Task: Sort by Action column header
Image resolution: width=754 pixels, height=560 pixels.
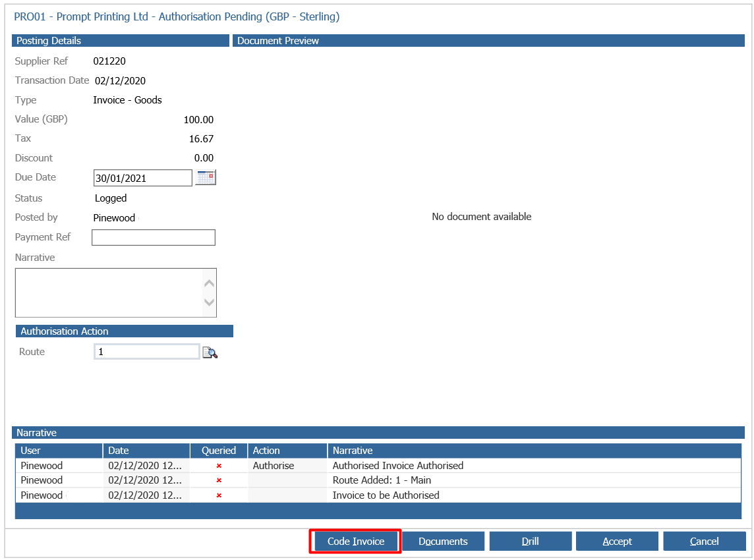Action: 287,451
